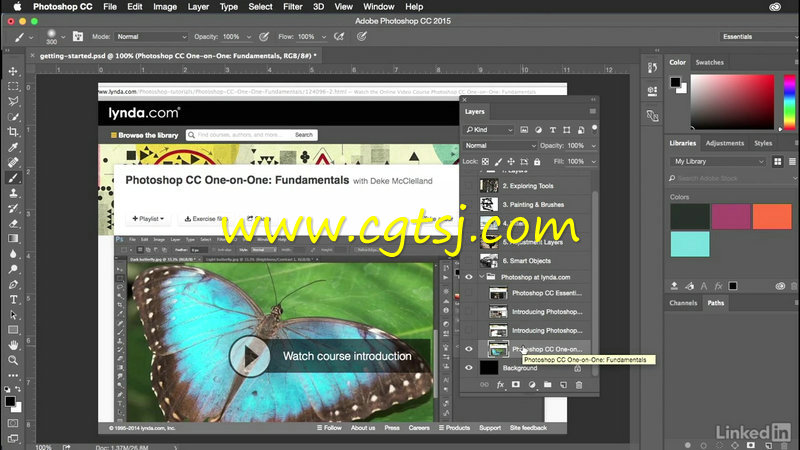
Task: Select the 3. Painting & Brushes layer
Action: point(534,205)
